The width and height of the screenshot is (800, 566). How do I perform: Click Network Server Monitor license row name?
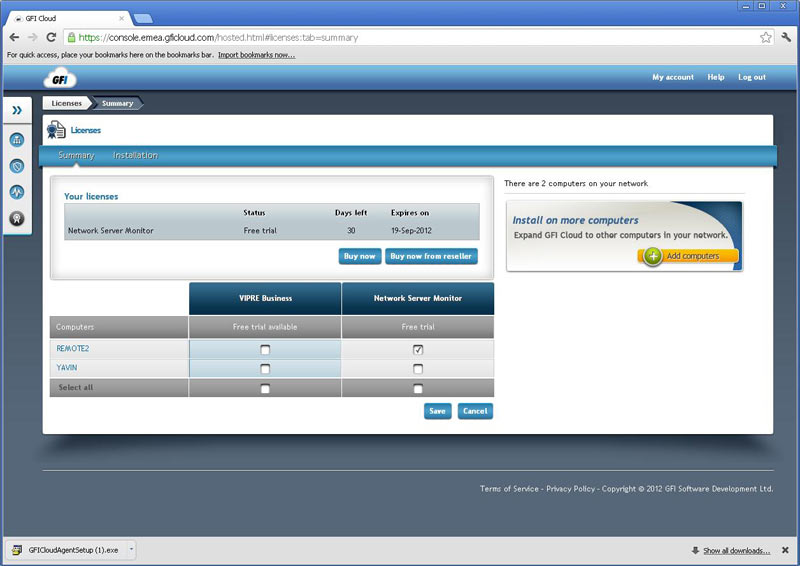[x=111, y=231]
